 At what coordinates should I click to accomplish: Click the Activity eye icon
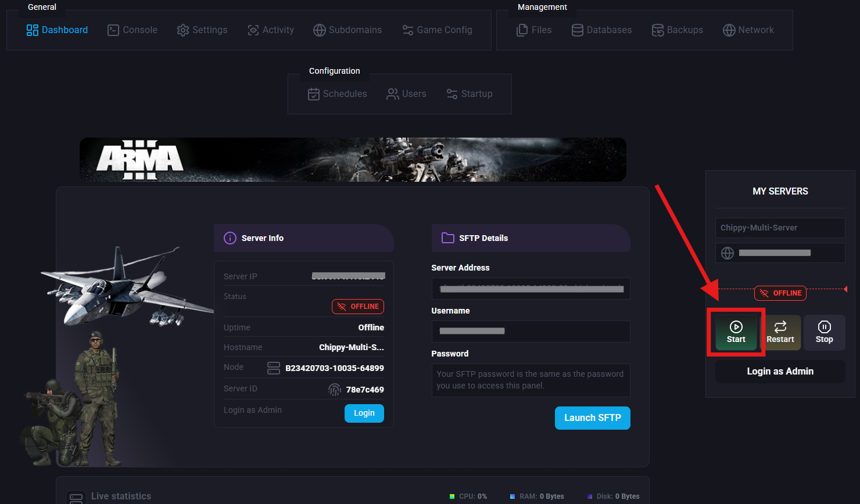tap(253, 30)
